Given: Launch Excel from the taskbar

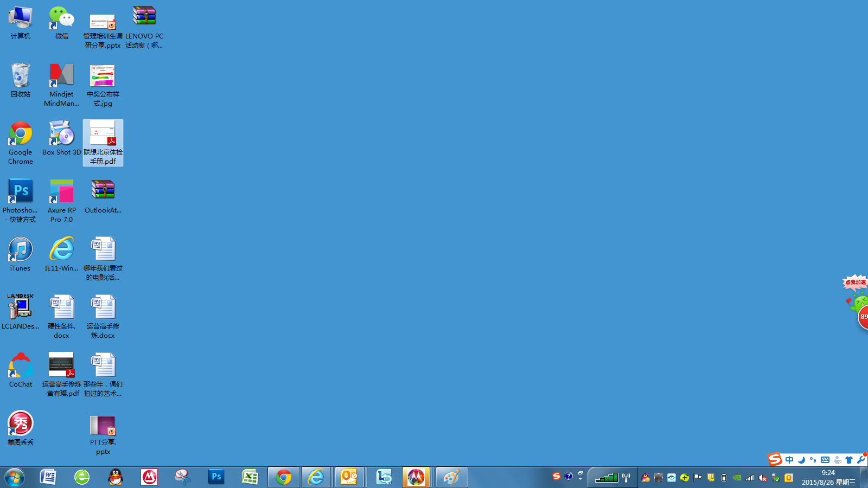Looking at the screenshot, I should click(250, 477).
